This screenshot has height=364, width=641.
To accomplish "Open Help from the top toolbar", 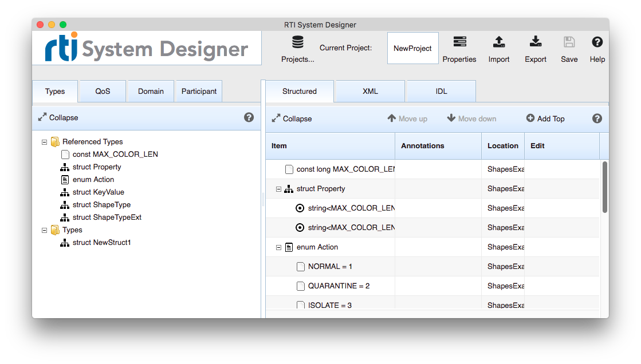I will [597, 42].
